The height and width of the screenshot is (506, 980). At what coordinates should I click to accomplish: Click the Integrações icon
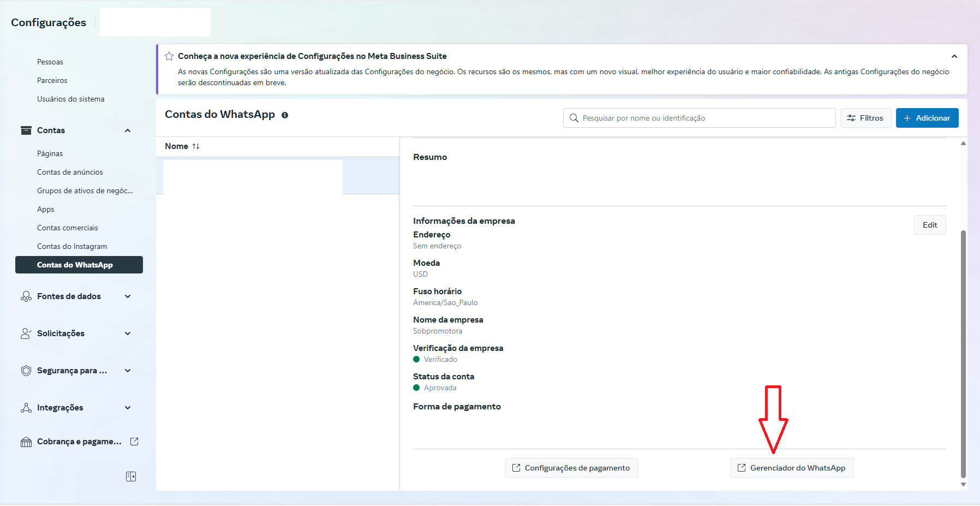[x=26, y=408]
